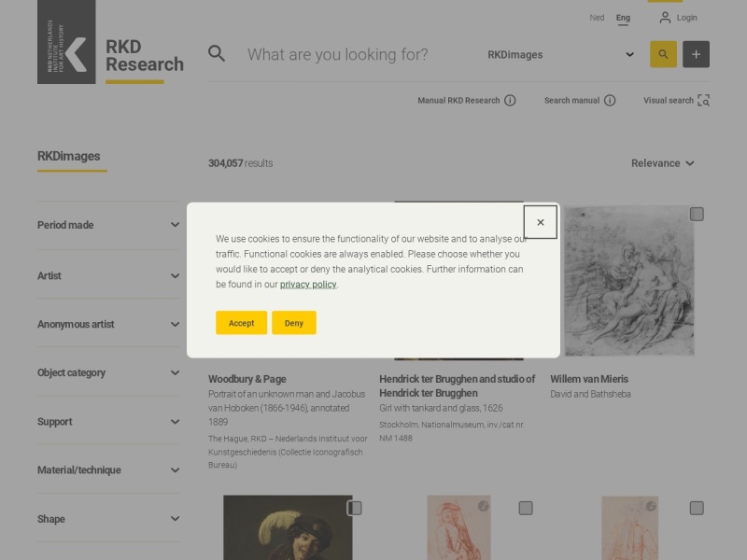Tick checkbox on the feathered-hat portrait thumbnail
Screen dimensions: 747x560
tap(355, 508)
